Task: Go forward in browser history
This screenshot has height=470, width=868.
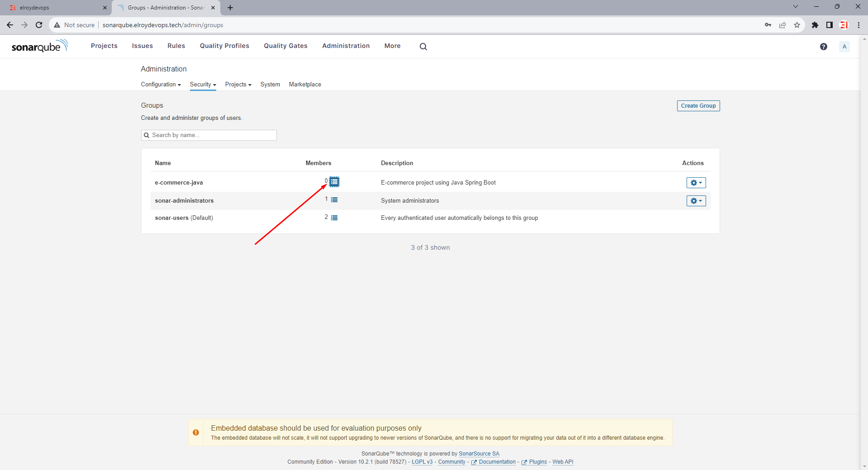Action: click(x=24, y=25)
